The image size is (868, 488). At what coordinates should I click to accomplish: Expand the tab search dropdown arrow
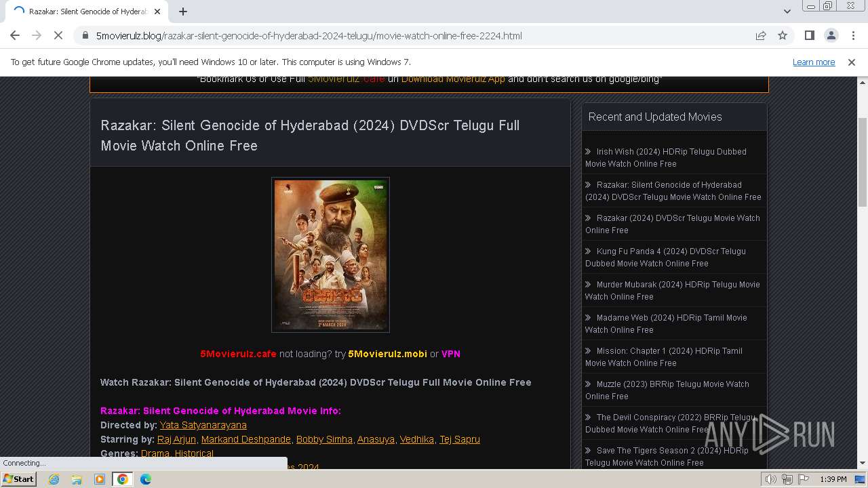[787, 12]
